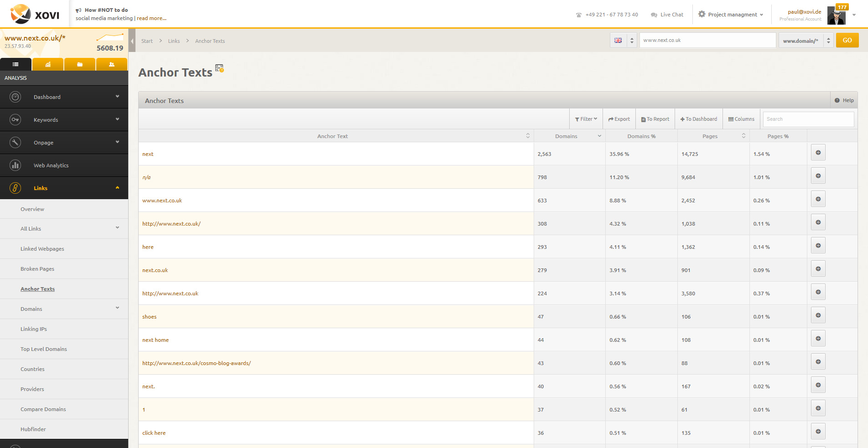Open Help for the Anchor Texts panel
This screenshot has height=448, width=868.
tap(844, 101)
